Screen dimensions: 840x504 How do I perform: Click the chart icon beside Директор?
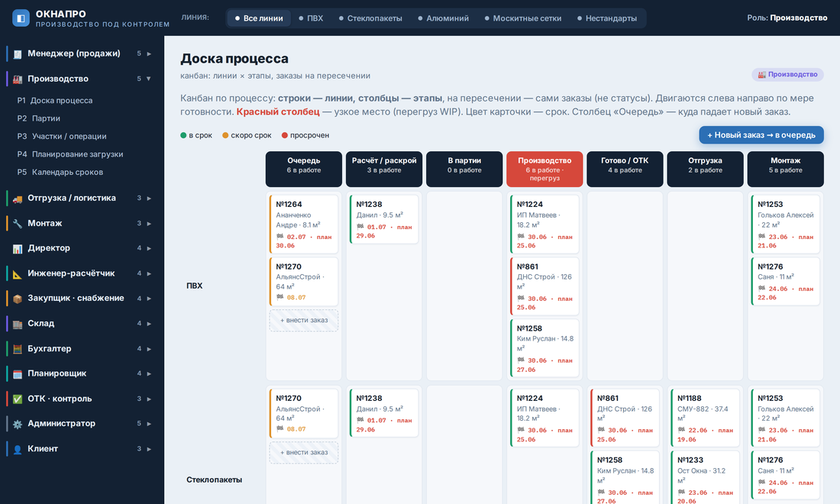(18, 248)
